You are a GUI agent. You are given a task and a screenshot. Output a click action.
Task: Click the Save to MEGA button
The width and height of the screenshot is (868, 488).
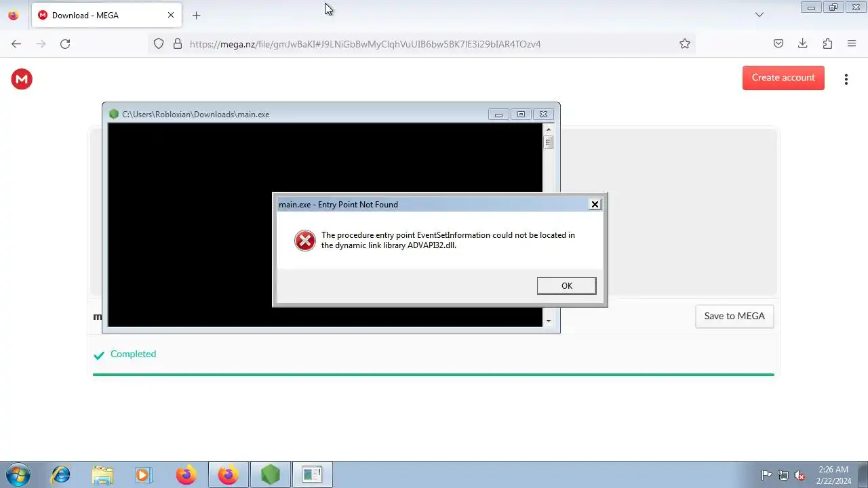[x=734, y=316]
